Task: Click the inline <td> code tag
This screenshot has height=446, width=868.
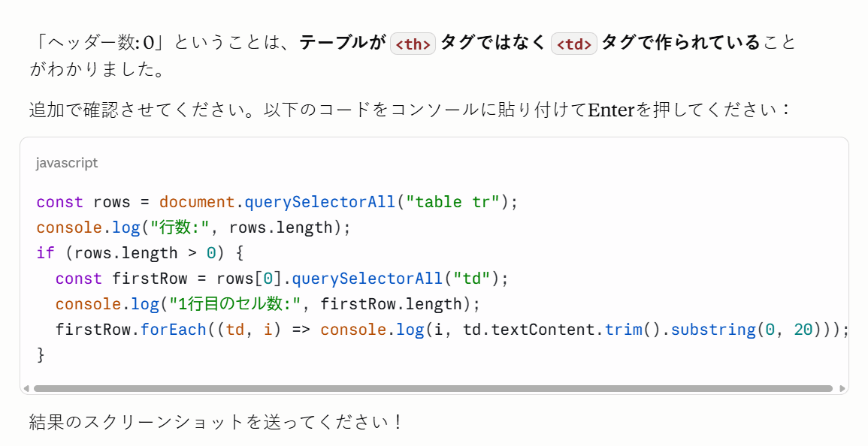Action: tap(574, 44)
